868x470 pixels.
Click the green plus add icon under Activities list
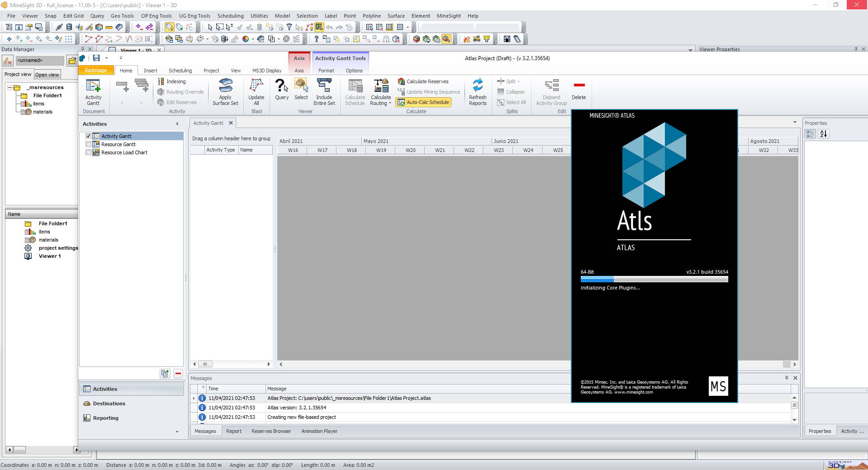(x=165, y=374)
